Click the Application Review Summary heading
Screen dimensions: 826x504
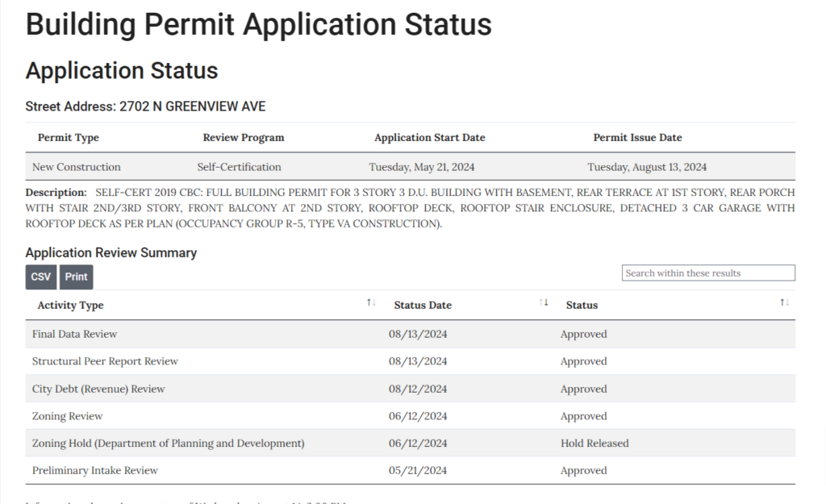[111, 252]
